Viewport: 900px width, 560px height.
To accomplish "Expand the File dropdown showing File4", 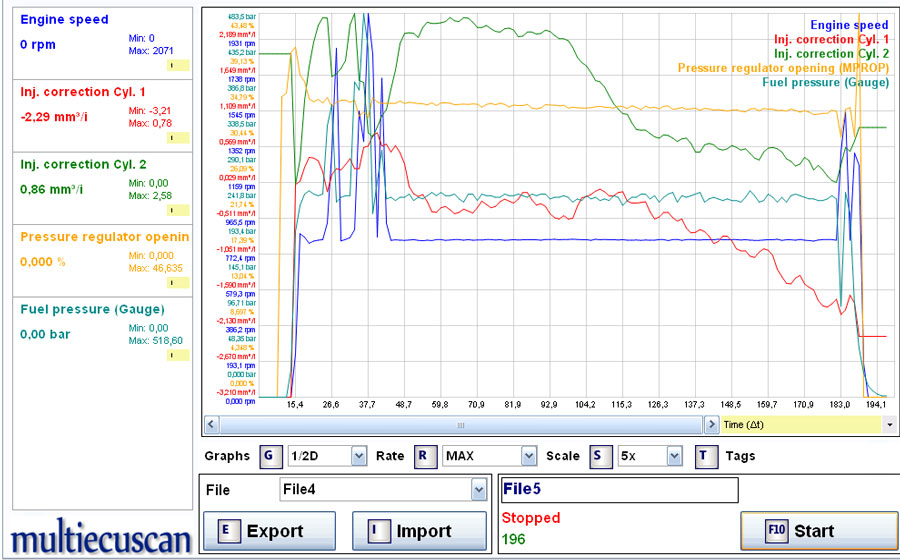I will (477, 490).
